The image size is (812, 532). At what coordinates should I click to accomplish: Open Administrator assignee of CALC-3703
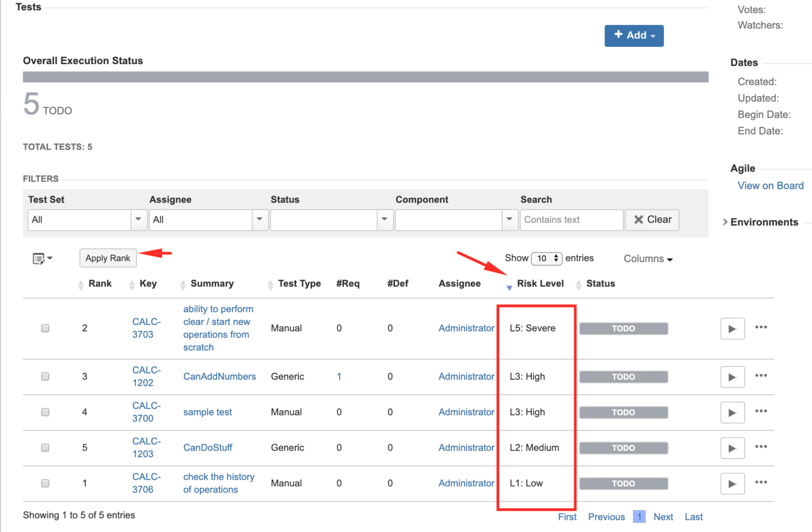pyautogui.click(x=466, y=328)
